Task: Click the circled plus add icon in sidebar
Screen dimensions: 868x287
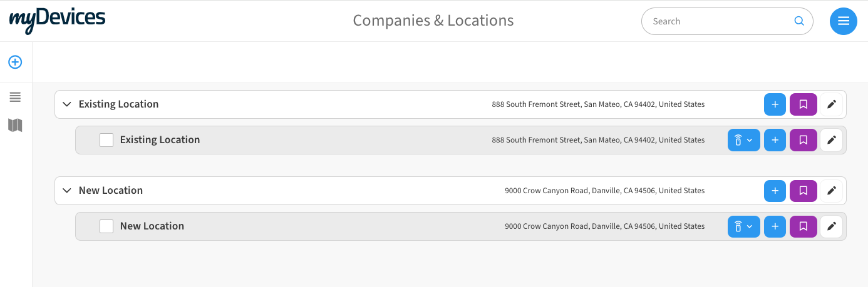Action: 15,62
